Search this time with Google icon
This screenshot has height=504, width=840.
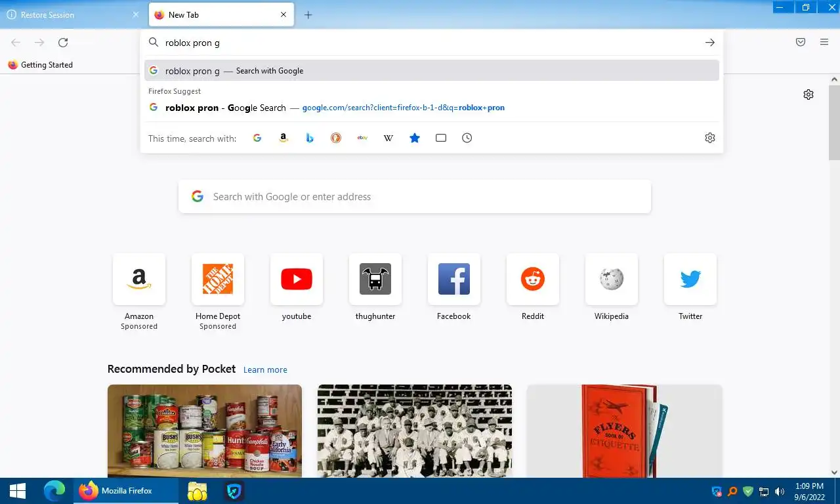(x=257, y=138)
